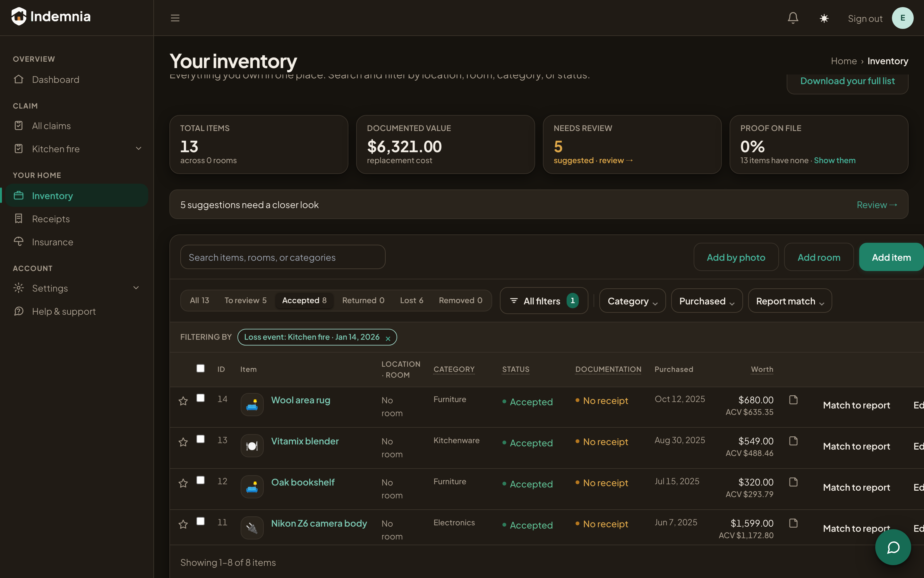Image resolution: width=924 pixels, height=578 pixels.
Task: Click the user avatar E
Action: pyautogui.click(x=902, y=18)
